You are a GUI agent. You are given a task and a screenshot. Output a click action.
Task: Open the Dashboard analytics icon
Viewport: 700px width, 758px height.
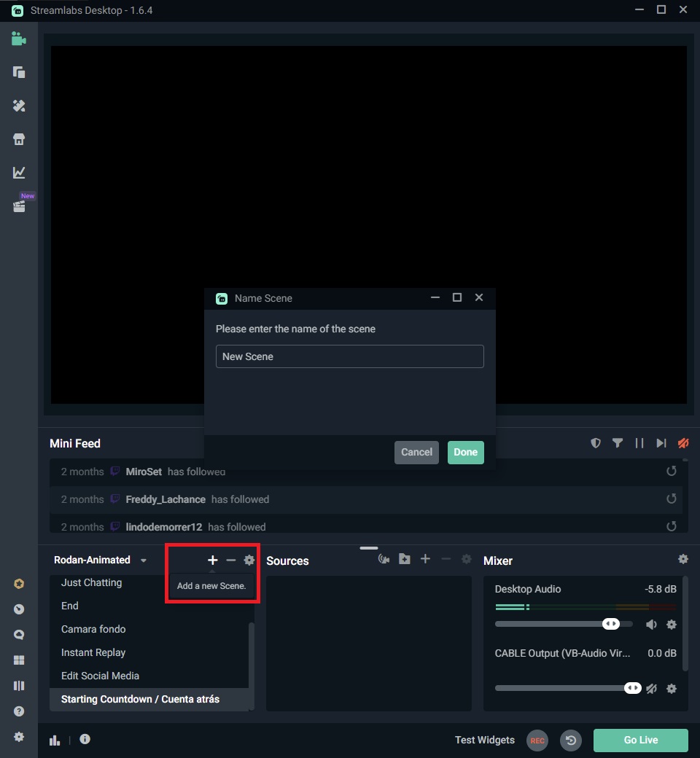click(x=18, y=172)
